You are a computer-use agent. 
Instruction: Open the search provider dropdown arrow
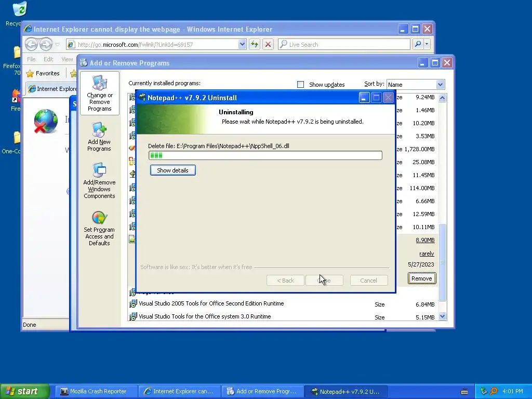[x=427, y=44]
